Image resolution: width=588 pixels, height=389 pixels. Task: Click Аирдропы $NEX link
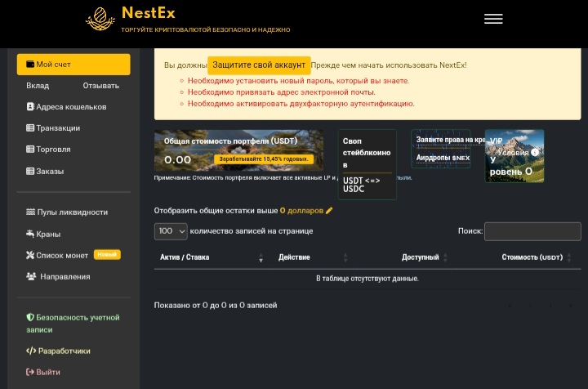[443, 158]
